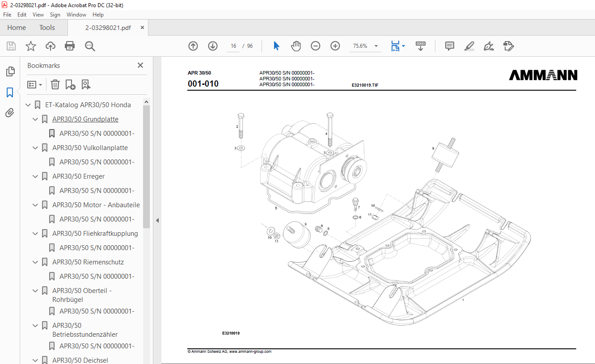Collapse the APR30/50 Vulkollanplatte bookmark
The image size is (595, 364).
pos(35,148)
